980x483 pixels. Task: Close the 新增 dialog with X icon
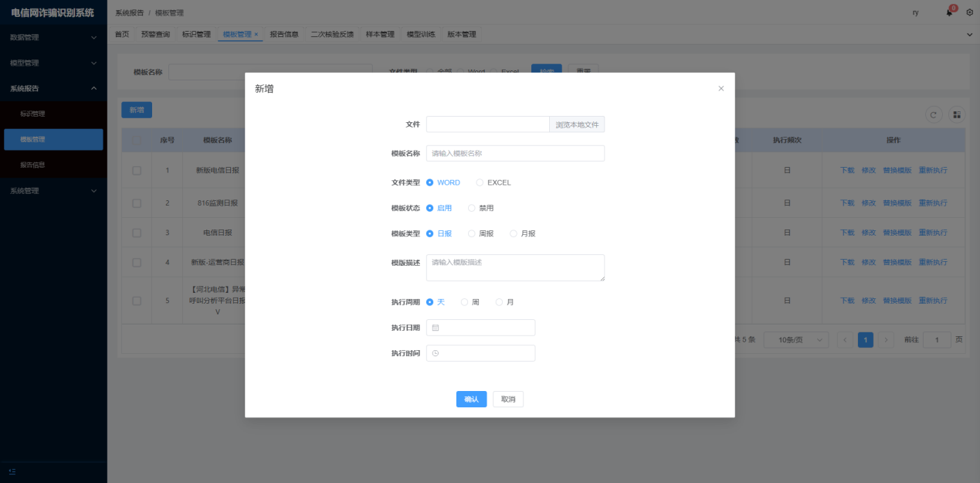721,89
